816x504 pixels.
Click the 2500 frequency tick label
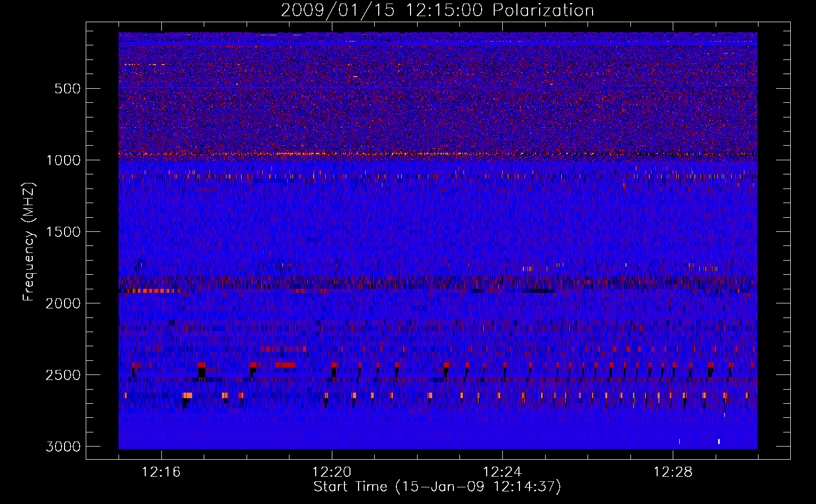point(63,375)
